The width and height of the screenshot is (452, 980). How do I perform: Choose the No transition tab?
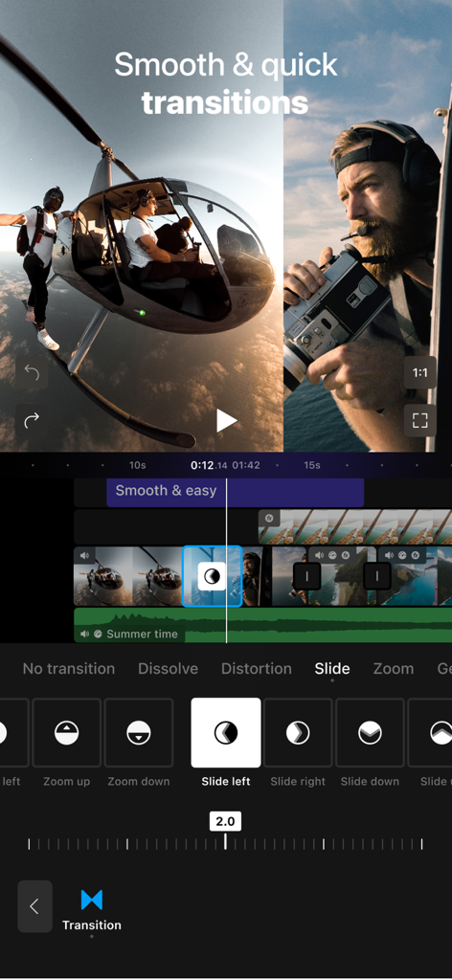click(69, 669)
